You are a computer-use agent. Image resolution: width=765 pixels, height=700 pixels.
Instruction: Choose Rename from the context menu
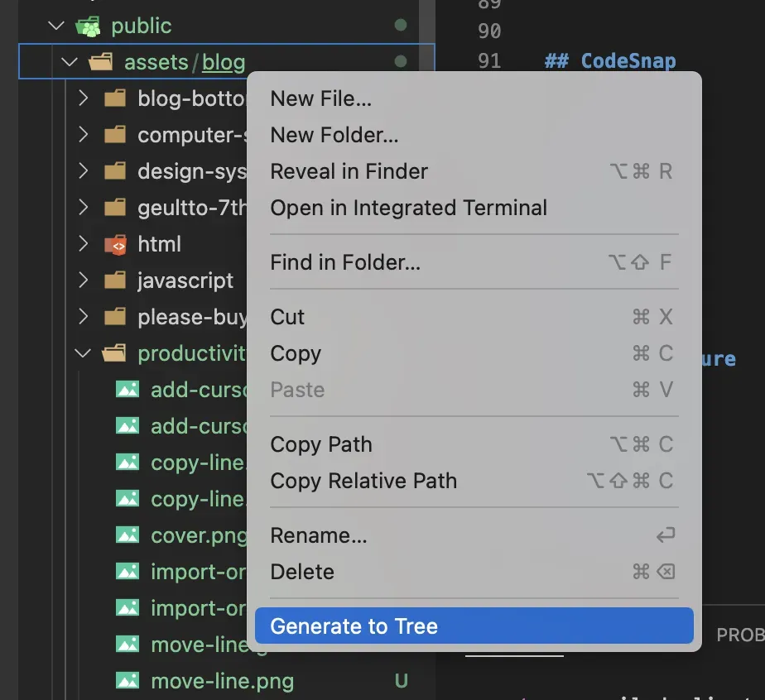(318, 535)
